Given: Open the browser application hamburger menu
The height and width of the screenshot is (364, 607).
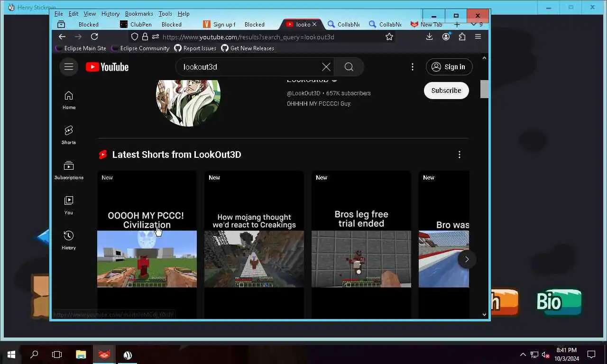Looking at the screenshot, I should [478, 36].
